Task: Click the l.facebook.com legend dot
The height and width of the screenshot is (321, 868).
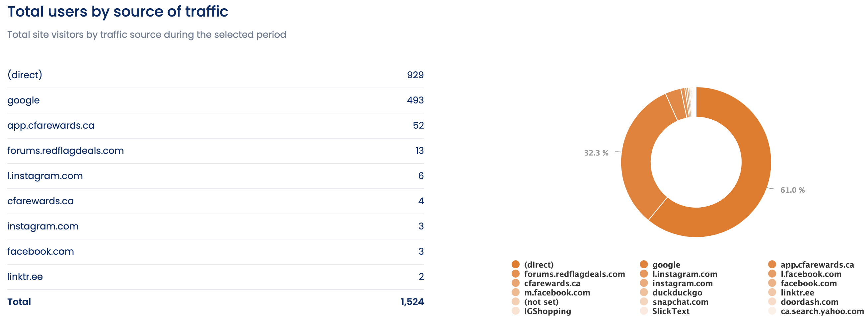Action: [x=772, y=274]
